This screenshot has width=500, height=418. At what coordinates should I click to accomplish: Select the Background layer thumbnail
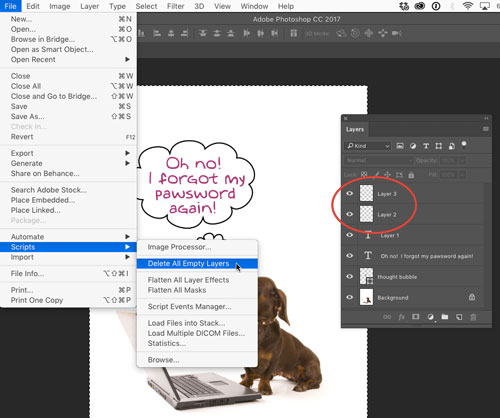[x=366, y=297]
